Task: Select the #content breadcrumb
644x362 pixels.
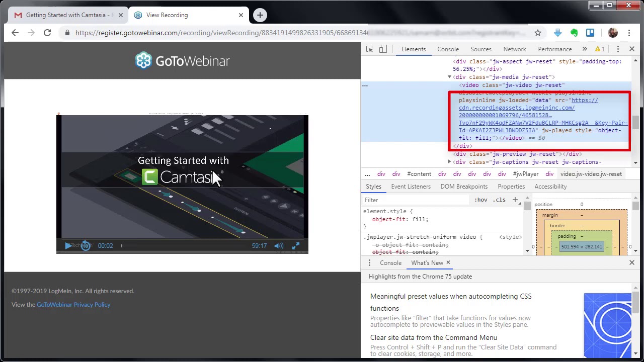Action: coord(419,174)
